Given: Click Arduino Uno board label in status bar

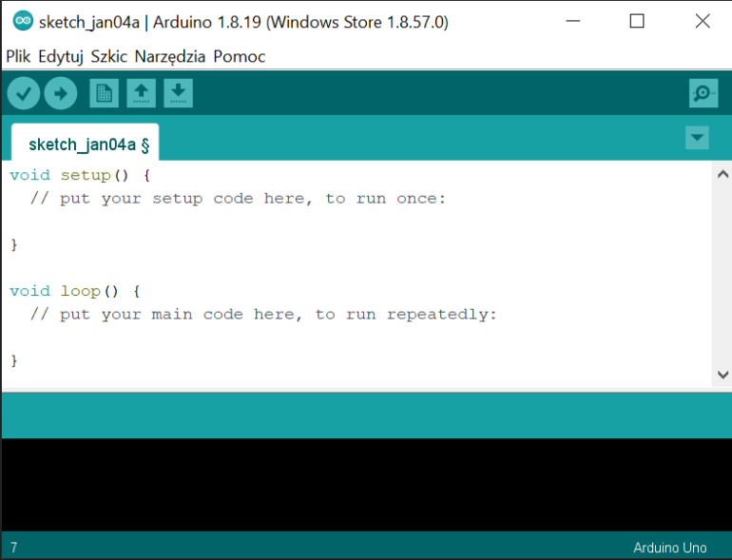Looking at the screenshot, I should coord(669,548).
